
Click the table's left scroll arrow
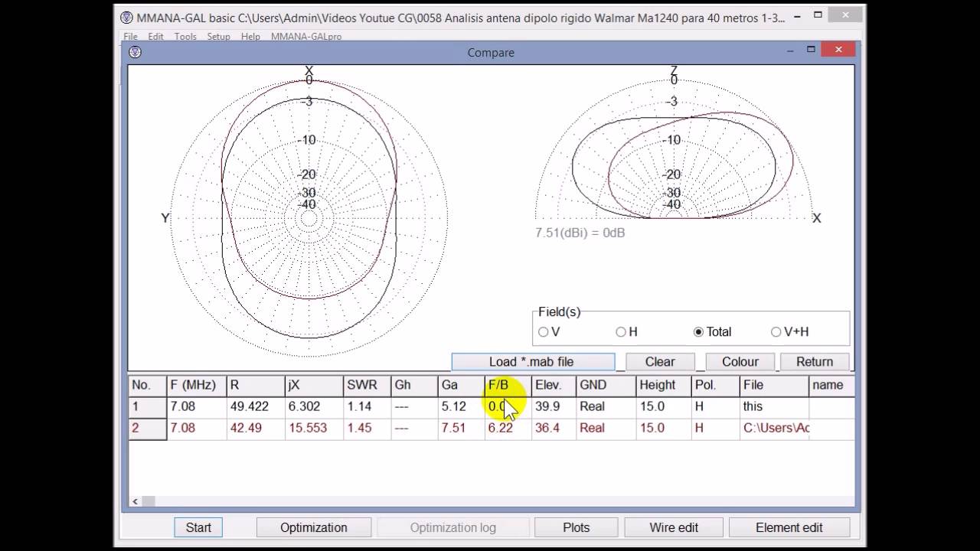click(x=136, y=501)
